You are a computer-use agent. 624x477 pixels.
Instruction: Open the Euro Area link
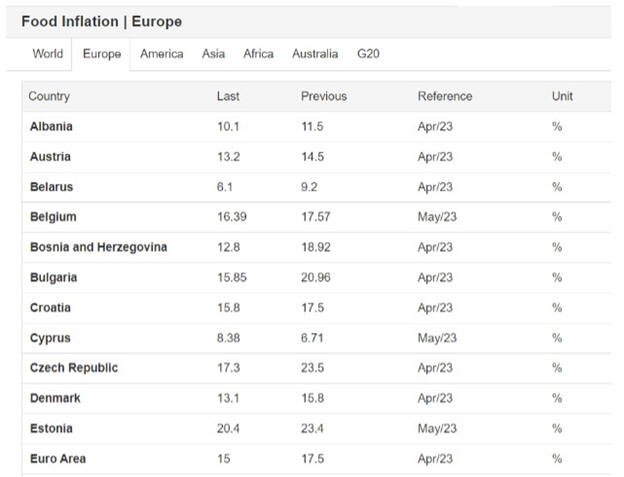[58, 459]
